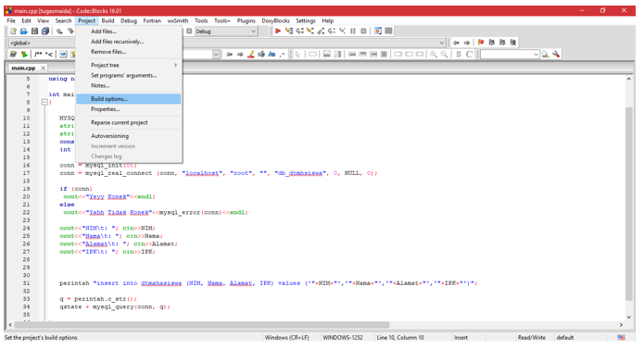Screen dimensions: 644x349
Task: Open the Debug build target dropdown
Action: coord(226,31)
